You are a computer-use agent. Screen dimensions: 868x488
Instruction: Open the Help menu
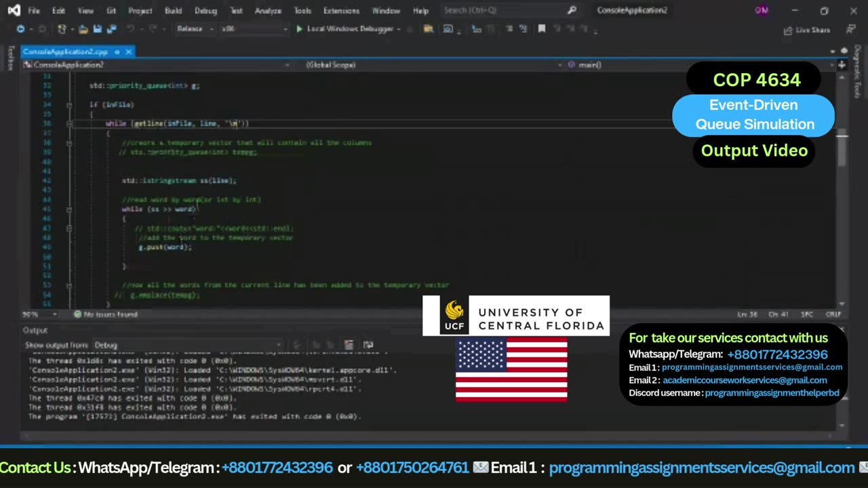pyautogui.click(x=420, y=11)
